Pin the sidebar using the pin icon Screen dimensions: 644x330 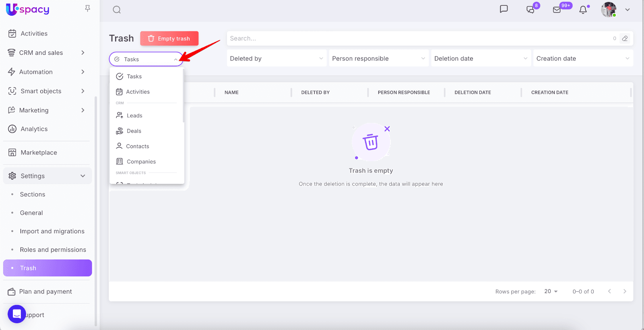click(87, 8)
